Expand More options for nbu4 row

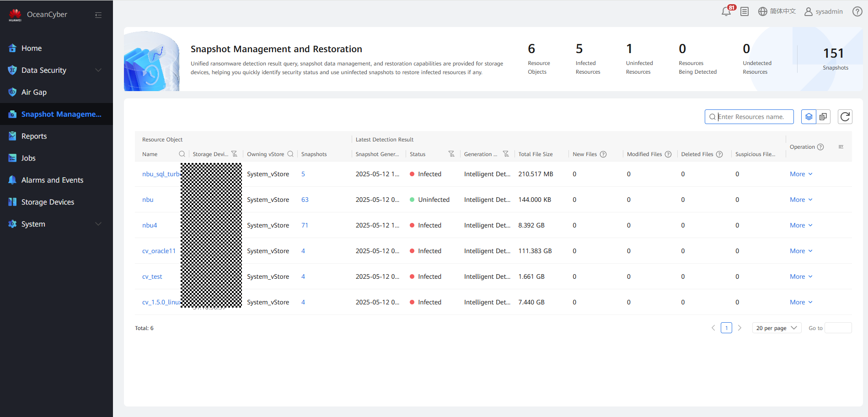(x=801, y=225)
